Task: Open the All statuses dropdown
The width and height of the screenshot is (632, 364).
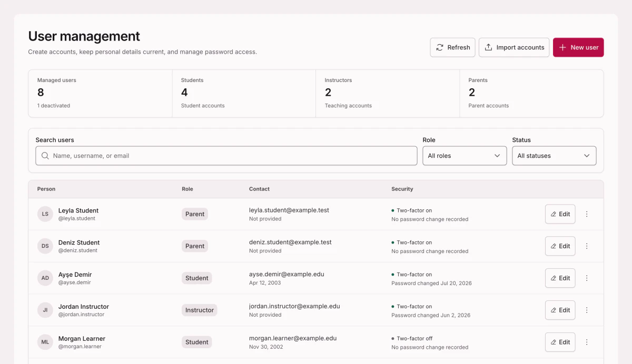Action: [554, 156]
